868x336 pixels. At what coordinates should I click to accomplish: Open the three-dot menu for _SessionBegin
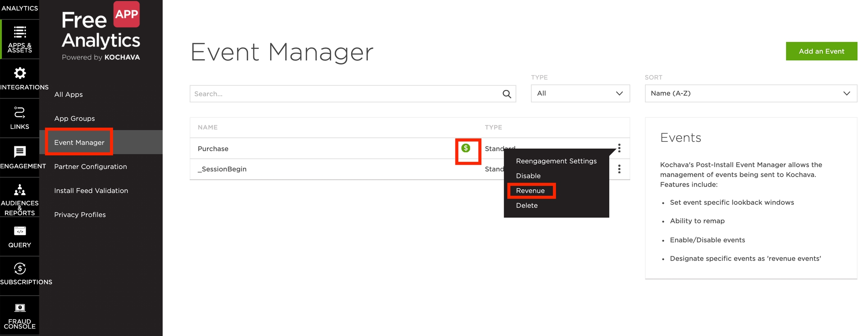click(x=619, y=169)
